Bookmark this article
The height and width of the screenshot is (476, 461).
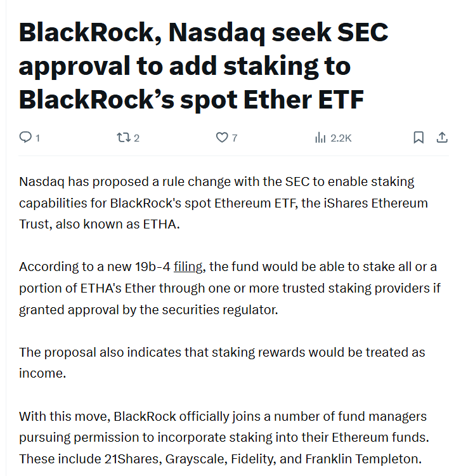click(x=419, y=137)
